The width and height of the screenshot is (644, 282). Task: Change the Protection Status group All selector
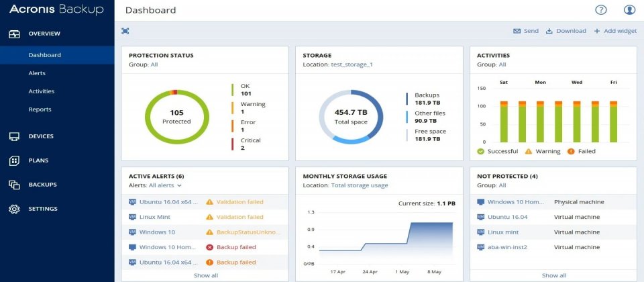tap(154, 64)
